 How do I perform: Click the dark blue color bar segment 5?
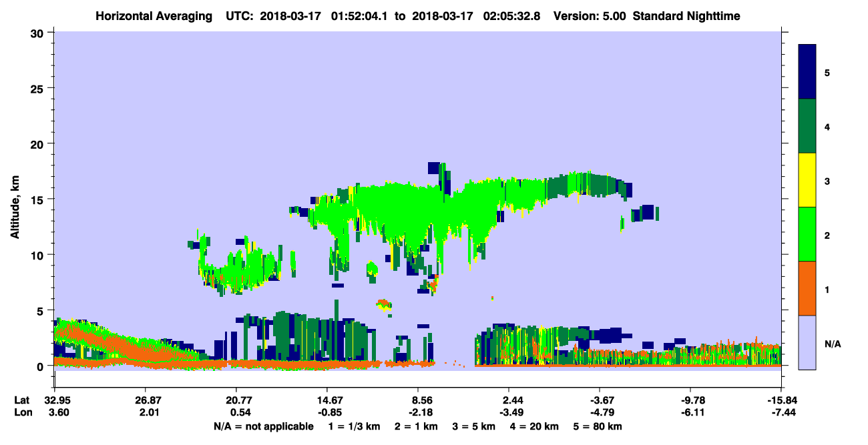pos(807,72)
